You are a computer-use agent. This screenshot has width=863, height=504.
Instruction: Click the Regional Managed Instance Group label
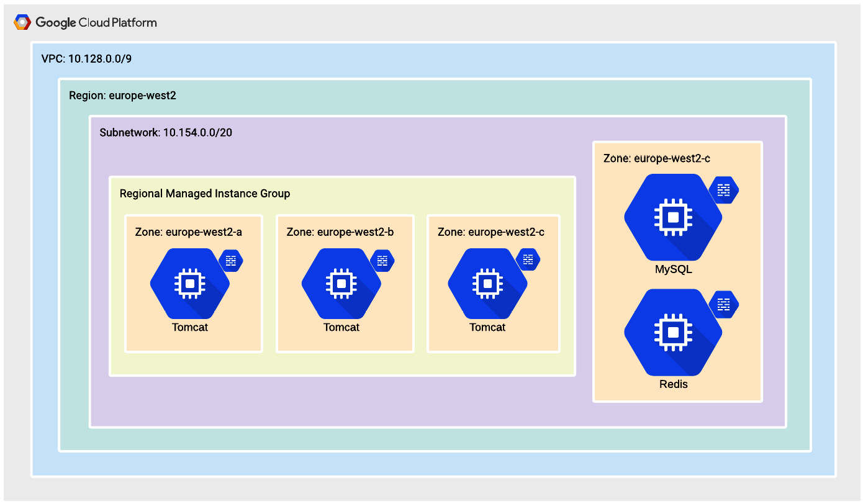(205, 194)
